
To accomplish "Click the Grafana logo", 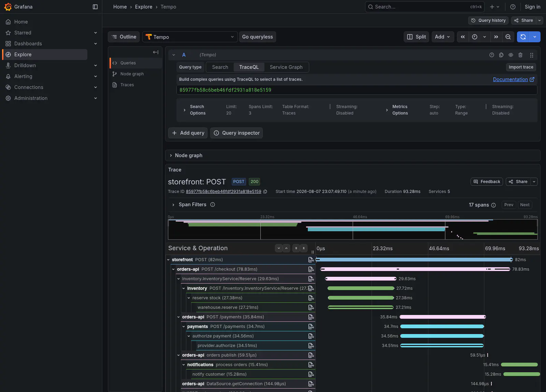I will (8, 7).
